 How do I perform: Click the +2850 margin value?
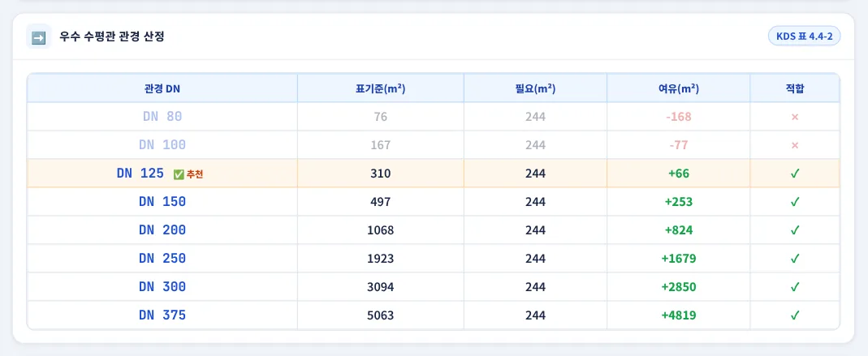tap(679, 287)
